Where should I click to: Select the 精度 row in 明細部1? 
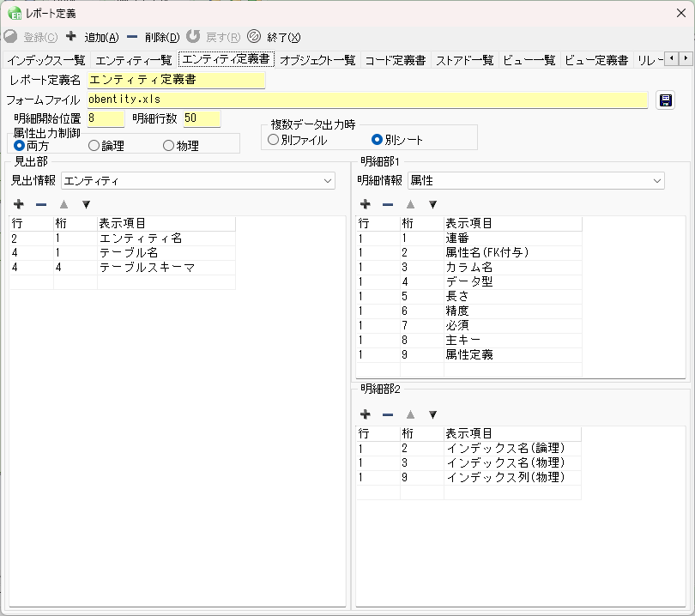(x=469, y=311)
